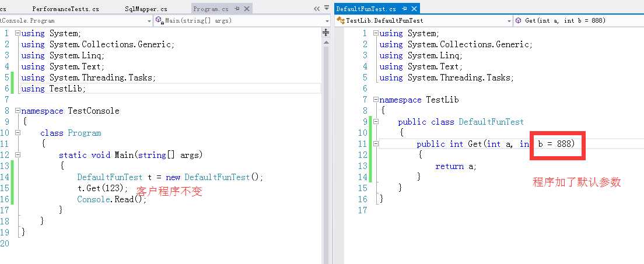The height and width of the screenshot is (264, 644).
Task: Collapse the Main method outlining region
Action: 17,155
